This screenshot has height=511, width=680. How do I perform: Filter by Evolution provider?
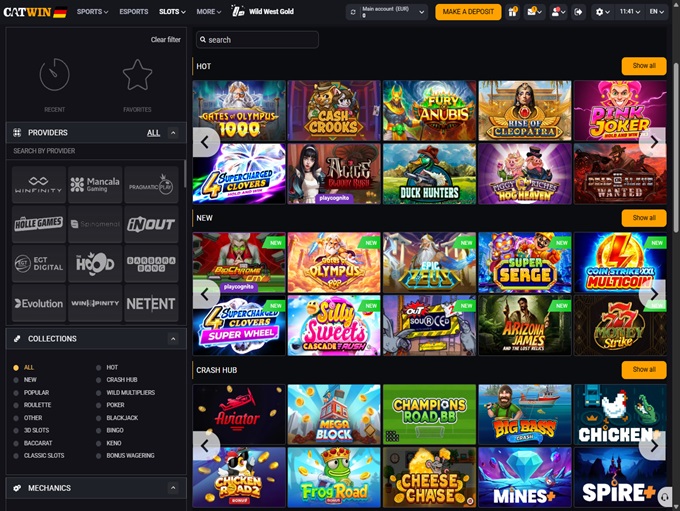click(39, 303)
